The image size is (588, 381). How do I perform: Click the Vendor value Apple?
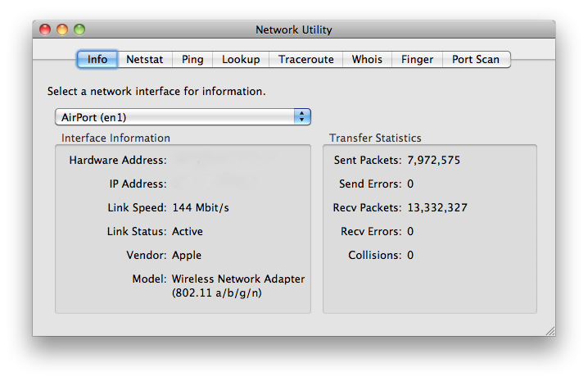(x=187, y=256)
